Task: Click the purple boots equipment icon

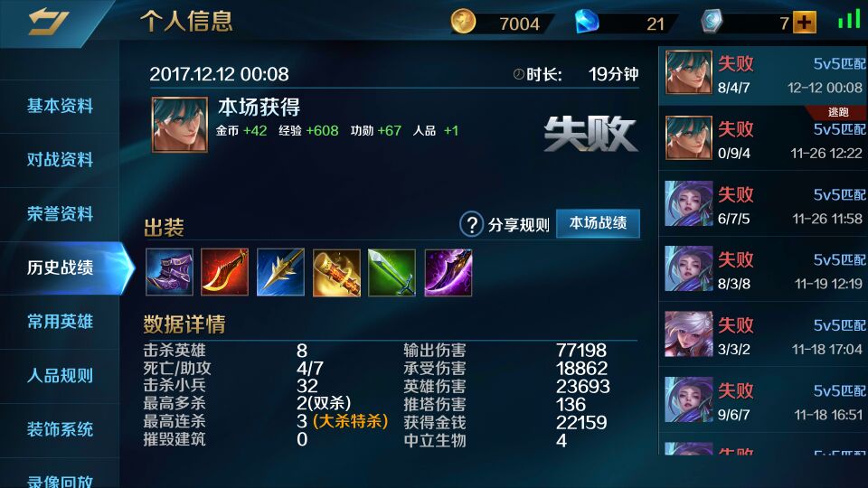Action: point(169,272)
